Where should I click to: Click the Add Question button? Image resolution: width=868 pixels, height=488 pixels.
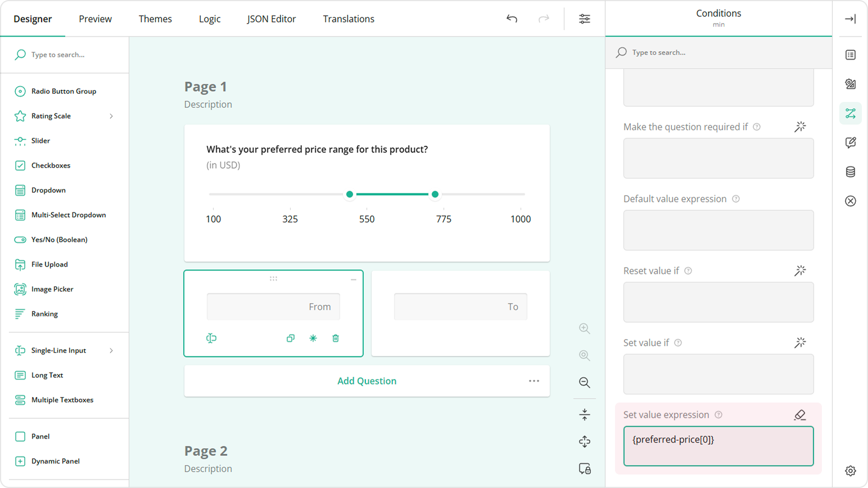click(367, 381)
